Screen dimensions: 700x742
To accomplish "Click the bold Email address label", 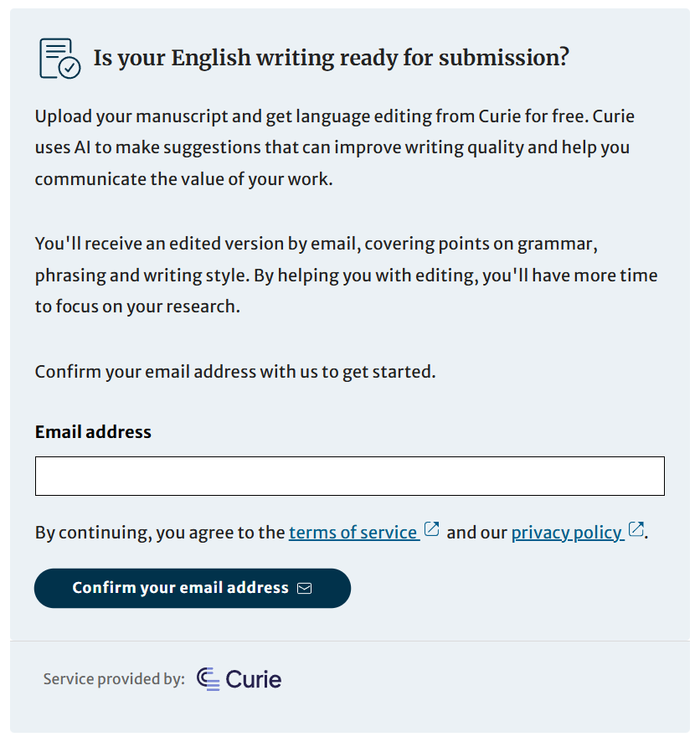I will [x=93, y=432].
